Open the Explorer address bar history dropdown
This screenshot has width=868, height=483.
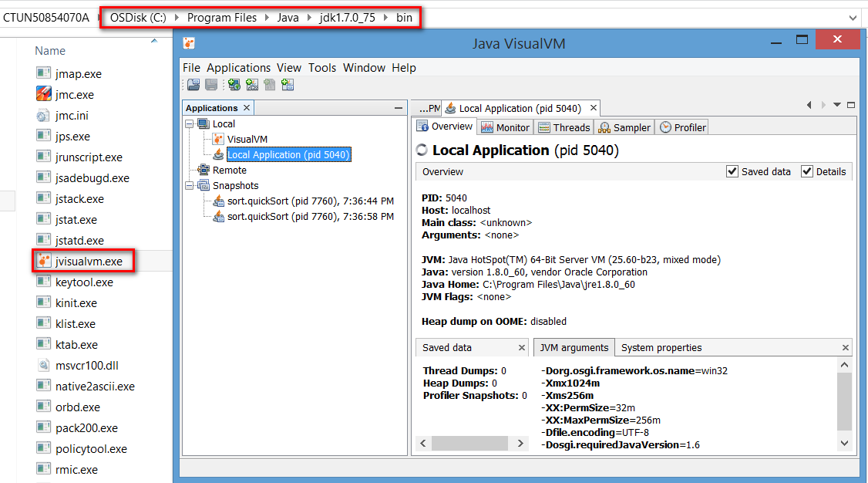[853, 18]
